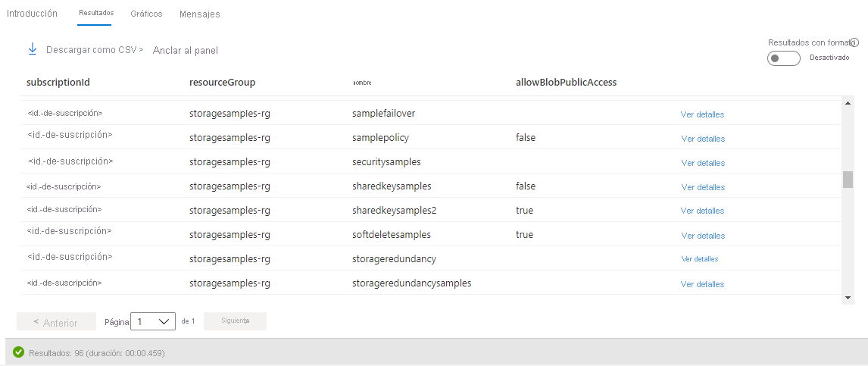The image size is (868, 366).
Task: Click the download arrow icon
Action: click(33, 49)
